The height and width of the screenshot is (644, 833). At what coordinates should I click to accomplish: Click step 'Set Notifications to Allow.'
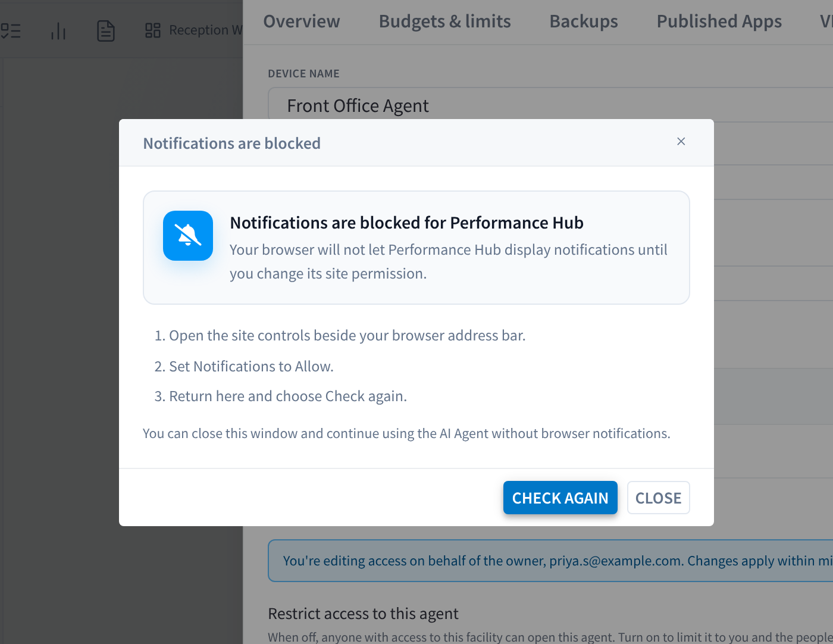pyautogui.click(x=251, y=367)
